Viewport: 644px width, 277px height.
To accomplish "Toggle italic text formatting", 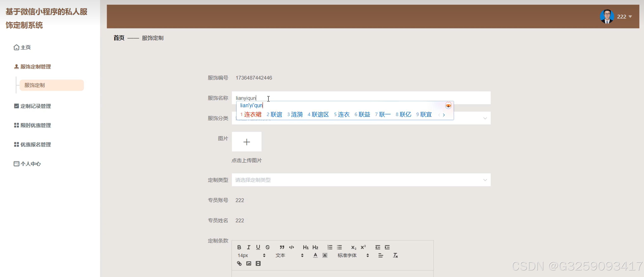I will click(x=248, y=247).
